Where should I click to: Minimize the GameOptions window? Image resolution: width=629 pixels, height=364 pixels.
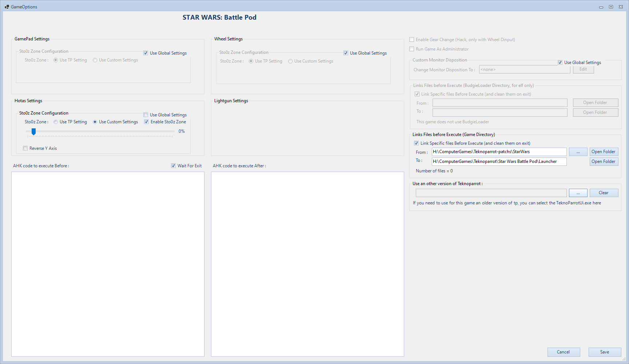601,7
